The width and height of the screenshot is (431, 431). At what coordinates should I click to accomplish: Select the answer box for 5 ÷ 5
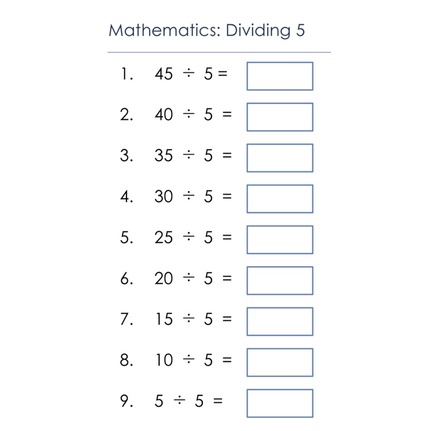[280, 403]
